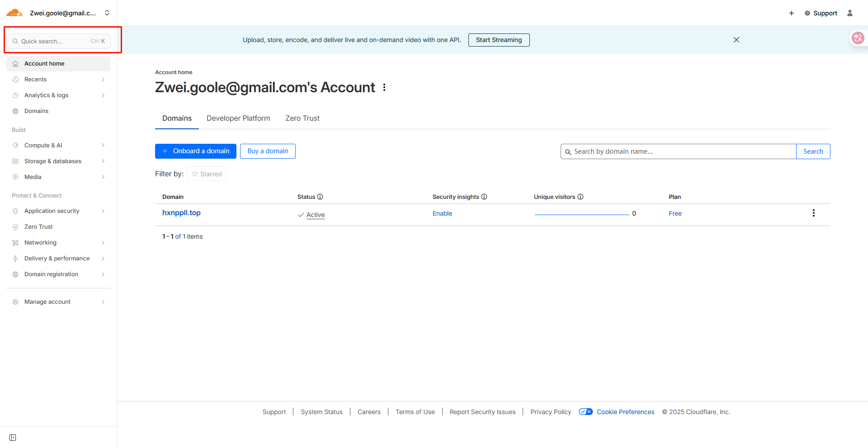
Task: Click the Manage account gear icon
Action: pyautogui.click(x=15, y=302)
